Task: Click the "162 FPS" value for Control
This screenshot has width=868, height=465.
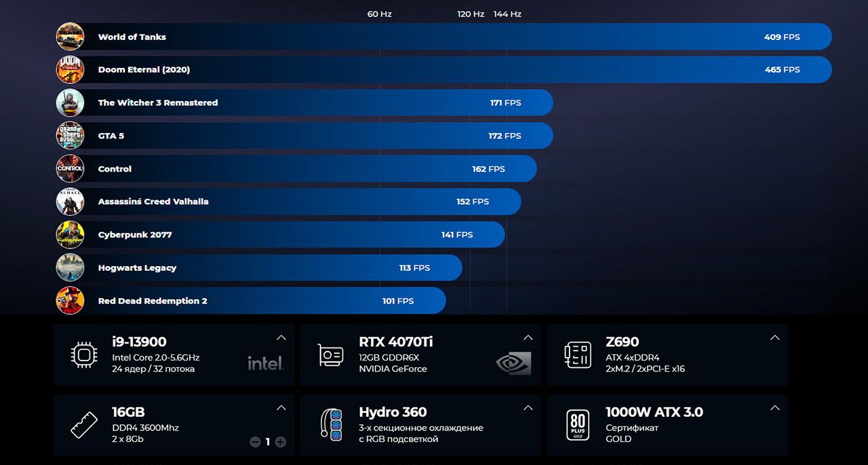Action: point(489,169)
